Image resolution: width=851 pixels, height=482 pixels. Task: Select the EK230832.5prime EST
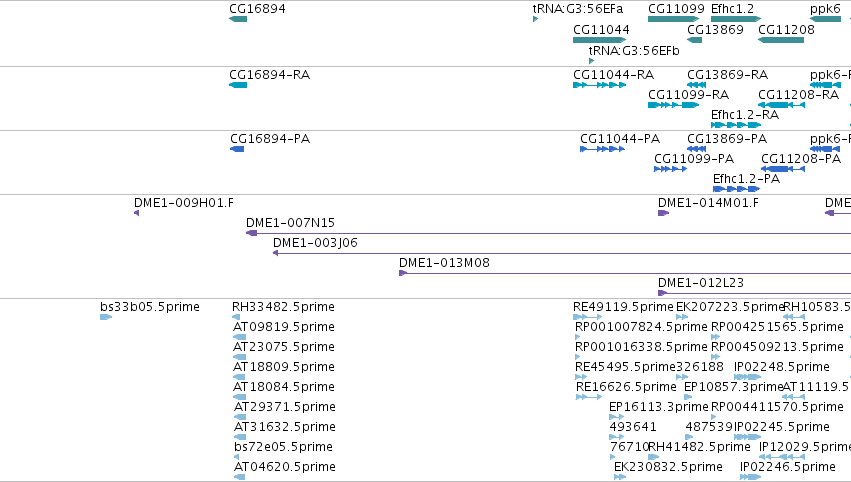click(619, 477)
